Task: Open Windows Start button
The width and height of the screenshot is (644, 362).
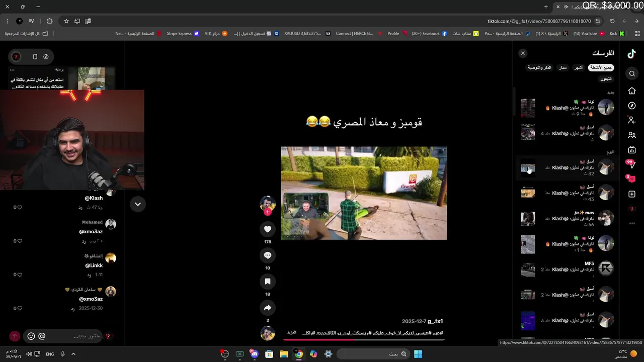Action: [418, 354]
